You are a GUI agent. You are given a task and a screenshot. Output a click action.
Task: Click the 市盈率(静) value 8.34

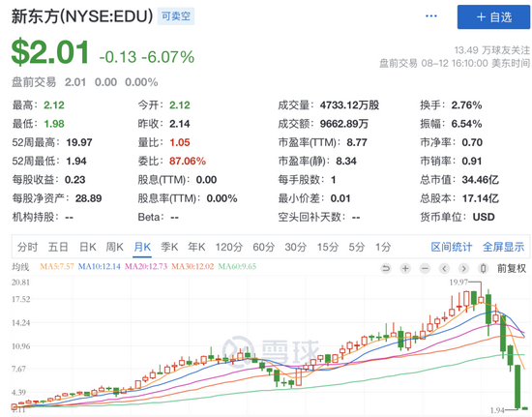coord(346,161)
